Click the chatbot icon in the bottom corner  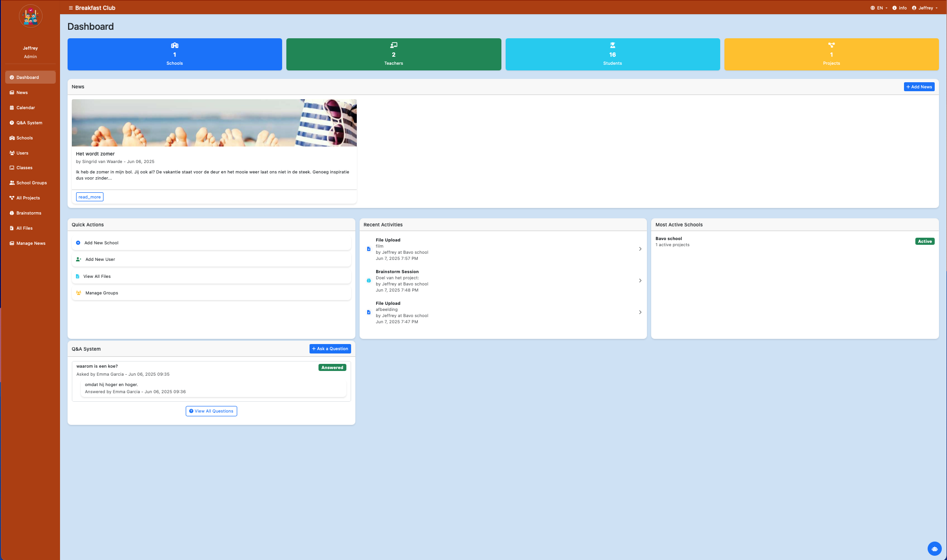click(x=934, y=549)
